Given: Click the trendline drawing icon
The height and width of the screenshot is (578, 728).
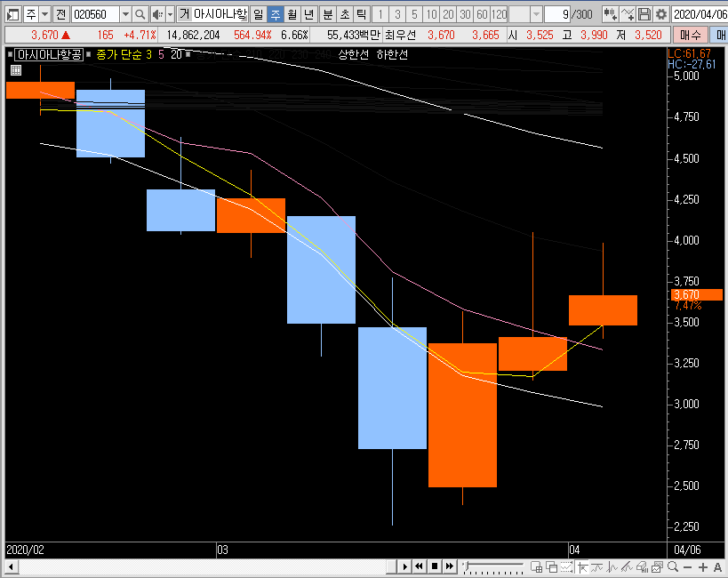Looking at the screenshot, I should [x=627, y=566].
